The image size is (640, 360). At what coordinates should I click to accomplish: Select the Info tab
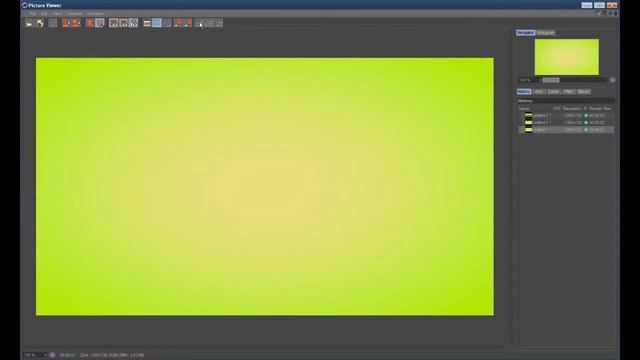(539, 91)
